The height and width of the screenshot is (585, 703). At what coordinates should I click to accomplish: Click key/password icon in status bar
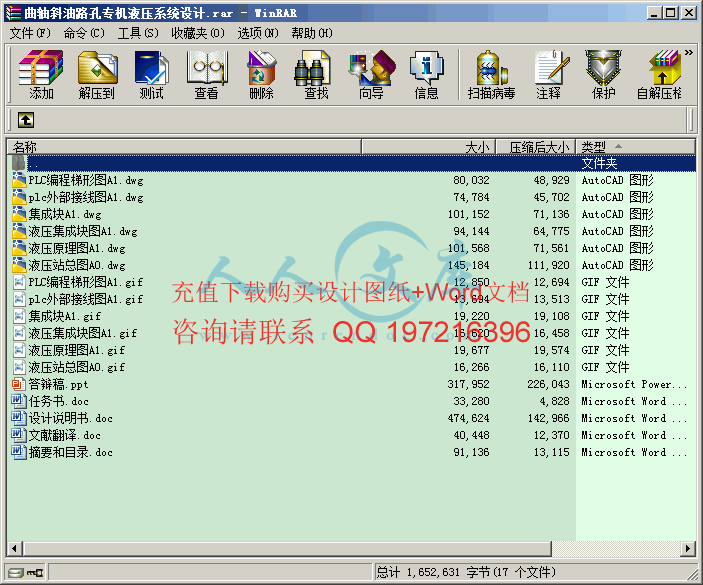[x=35, y=572]
